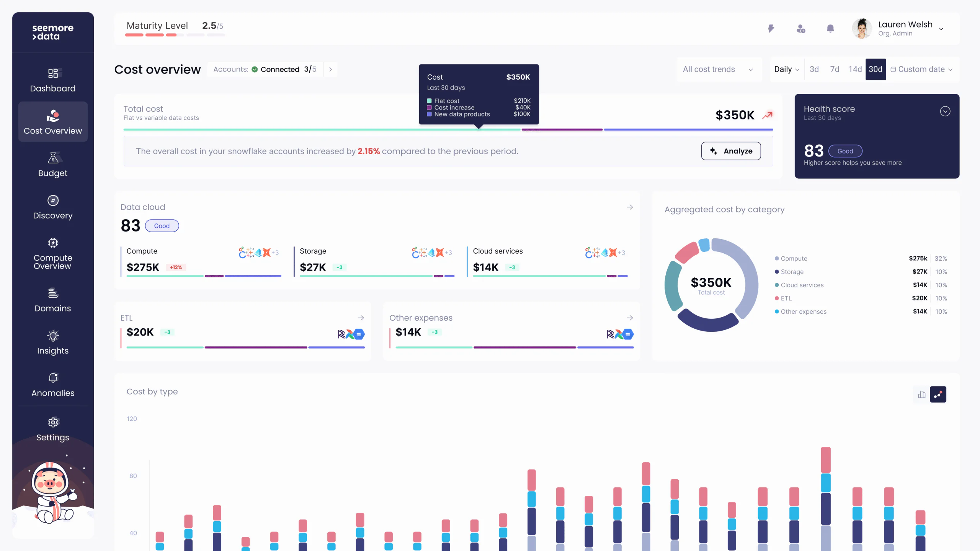
Task: Go to Budget page
Action: 53,165
